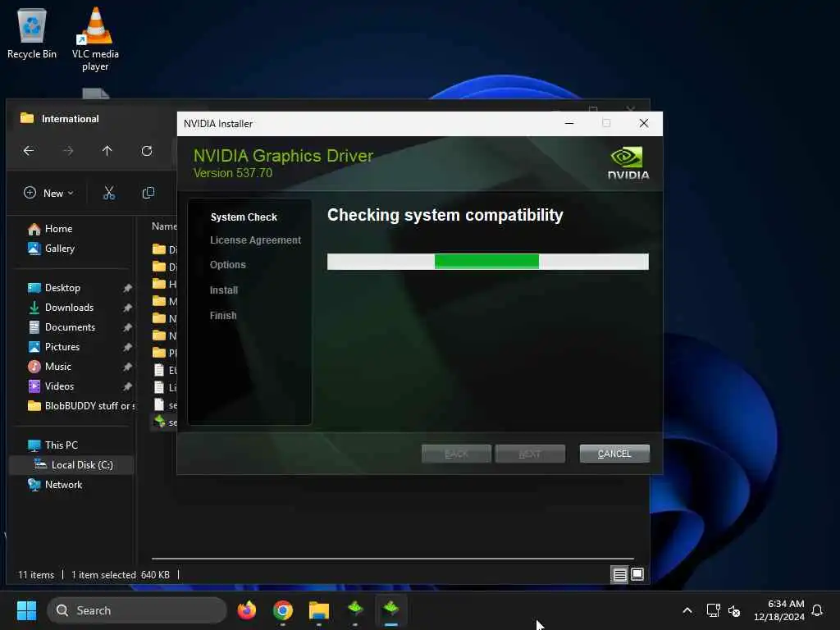Image resolution: width=840 pixels, height=630 pixels.
Task: Click the Cancel button in NVIDIA Installer
Action: 614,454
